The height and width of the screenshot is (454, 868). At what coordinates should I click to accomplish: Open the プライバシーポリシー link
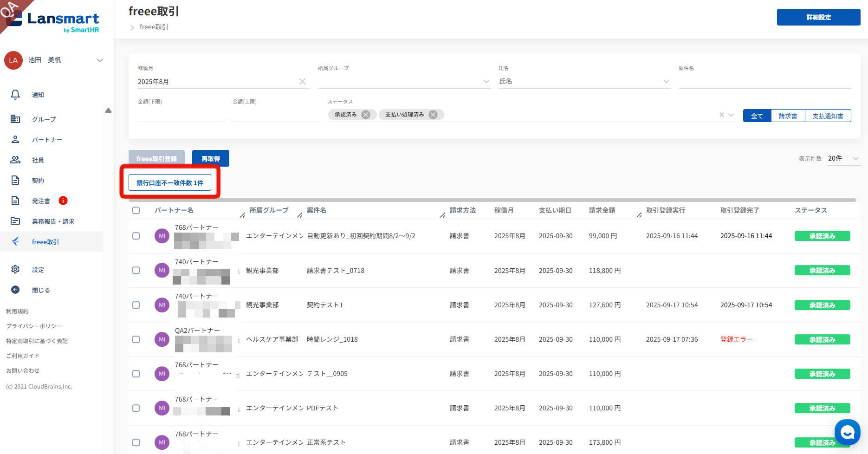(x=34, y=326)
